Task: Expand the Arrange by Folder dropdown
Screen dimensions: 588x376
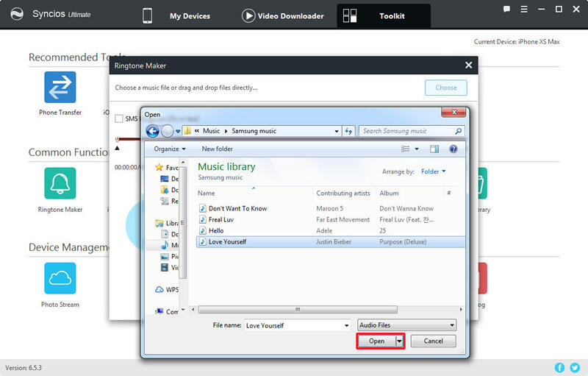Action: pos(433,171)
